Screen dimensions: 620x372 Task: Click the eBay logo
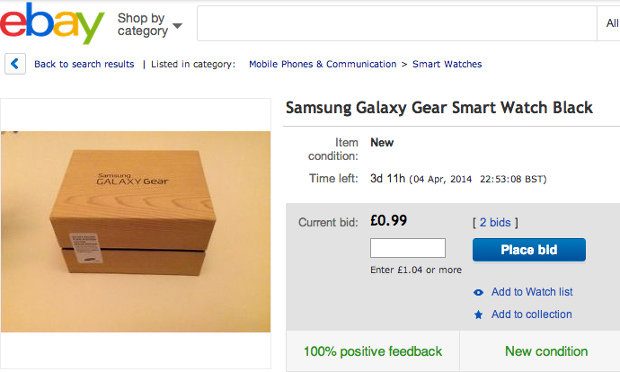click(x=52, y=23)
